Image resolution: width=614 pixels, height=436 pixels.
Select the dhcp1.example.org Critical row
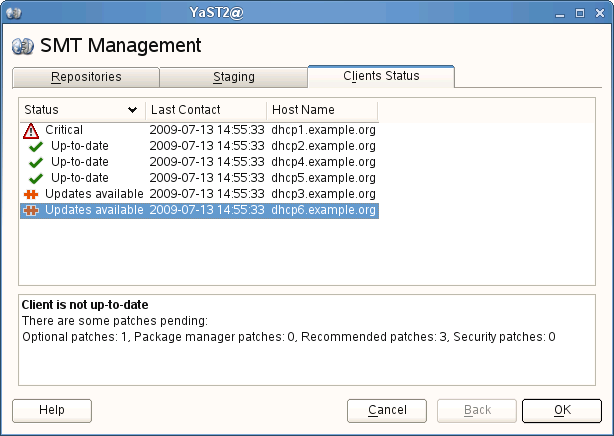tap(200, 130)
